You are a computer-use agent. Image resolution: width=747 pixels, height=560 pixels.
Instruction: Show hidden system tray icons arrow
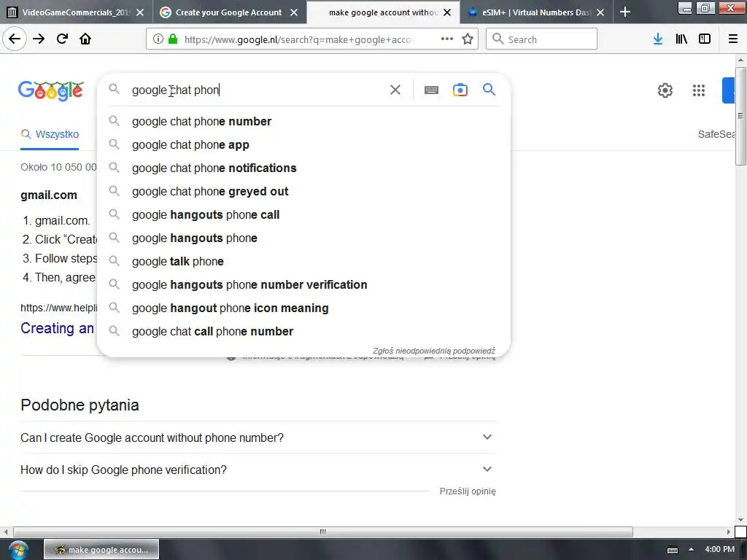691,549
